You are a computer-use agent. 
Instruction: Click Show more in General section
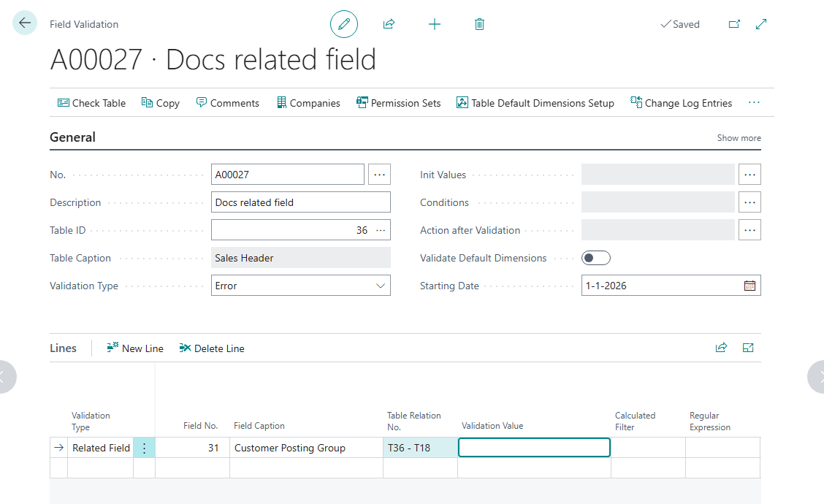(x=739, y=138)
